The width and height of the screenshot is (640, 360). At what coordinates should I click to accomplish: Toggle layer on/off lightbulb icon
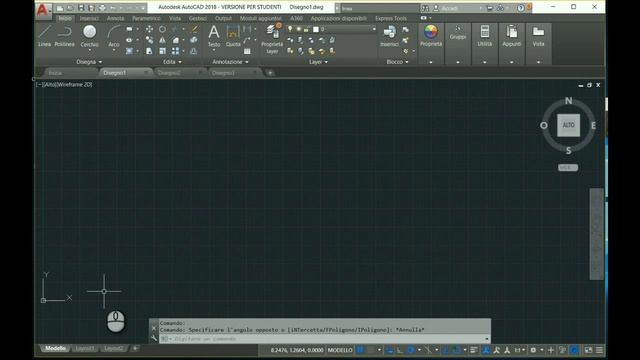click(290, 29)
